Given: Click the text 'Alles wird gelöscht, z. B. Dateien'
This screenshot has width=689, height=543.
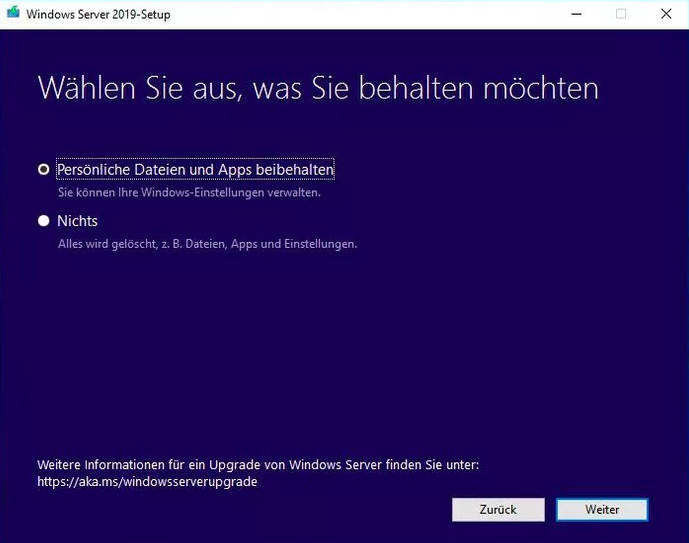Looking at the screenshot, I should [142, 244].
